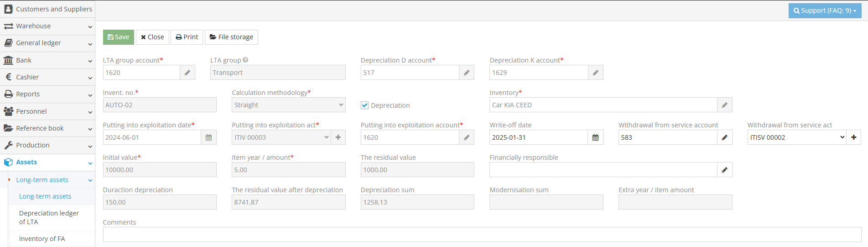Screen dimensions: 868x247
Task: Uncheck the Depreciation checkbox
Action: pos(365,105)
